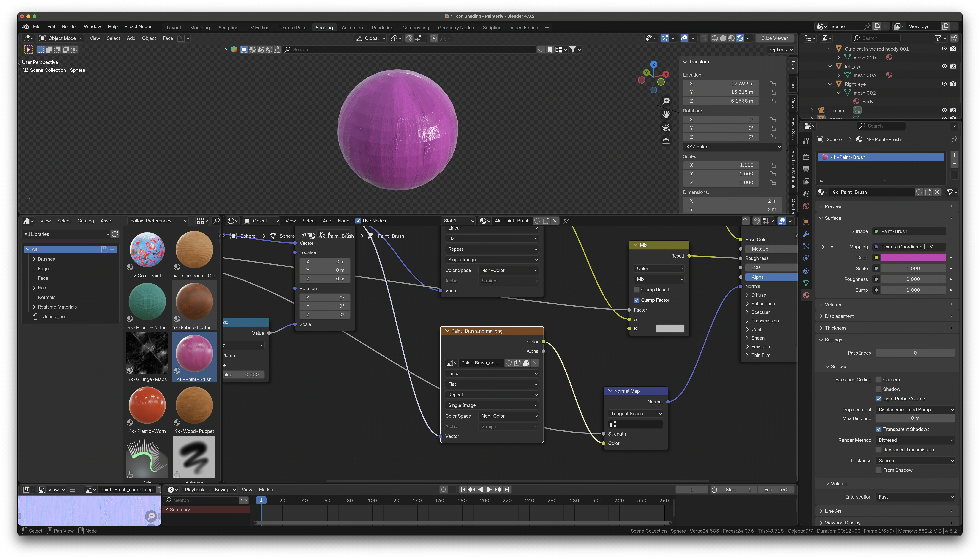Refresh the asset library list
980x559 pixels.
pyautogui.click(x=115, y=234)
